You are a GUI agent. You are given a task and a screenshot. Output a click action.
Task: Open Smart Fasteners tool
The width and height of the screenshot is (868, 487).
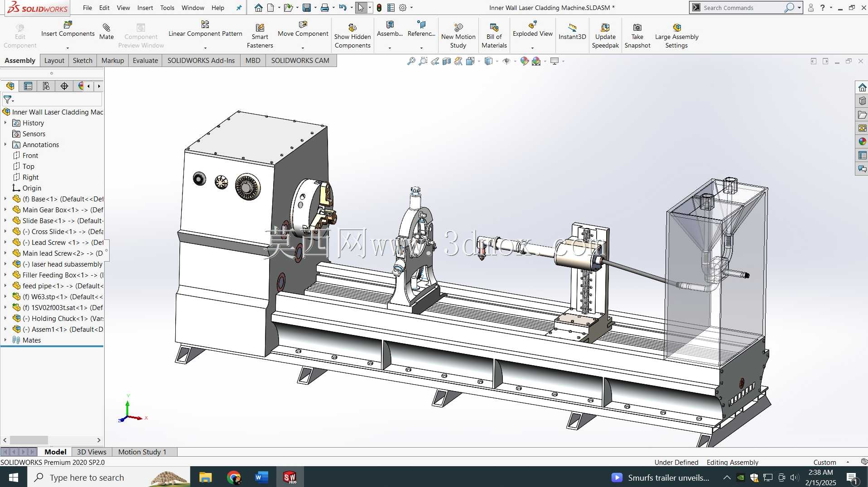260,36
